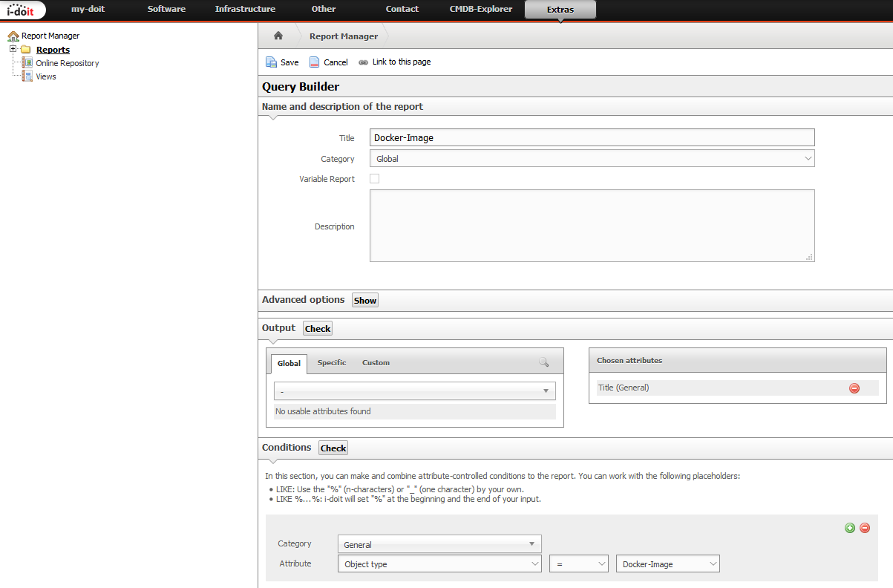Image resolution: width=893 pixels, height=588 pixels.
Task: Switch to the Custom attributes tab
Action: [x=376, y=362]
